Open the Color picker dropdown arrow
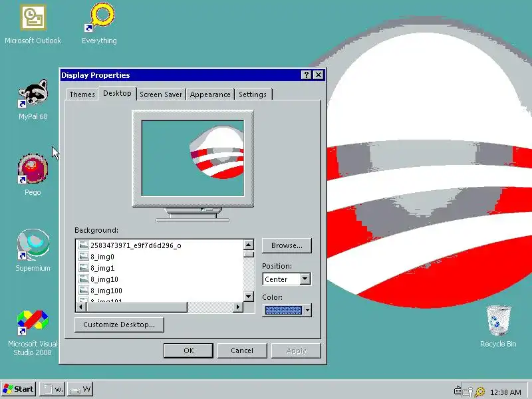The width and height of the screenshot is (532, 399). point(307,310)
